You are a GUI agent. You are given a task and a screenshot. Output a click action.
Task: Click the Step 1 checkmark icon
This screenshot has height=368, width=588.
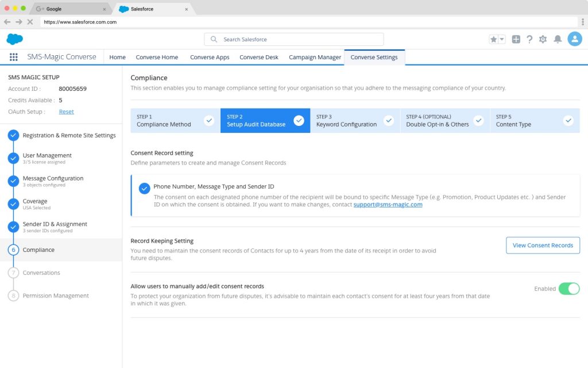[x=209, y=121]
